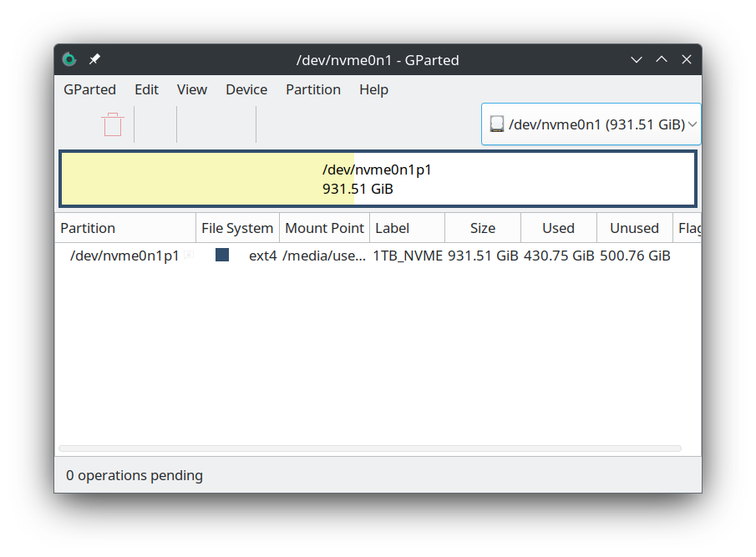Open the GParted menu

(89, 89)
